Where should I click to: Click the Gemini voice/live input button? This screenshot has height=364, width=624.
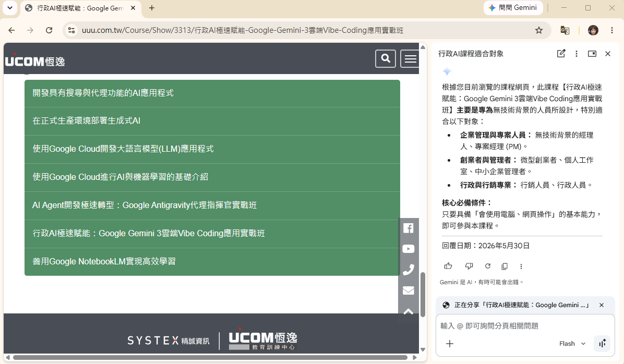602,343
